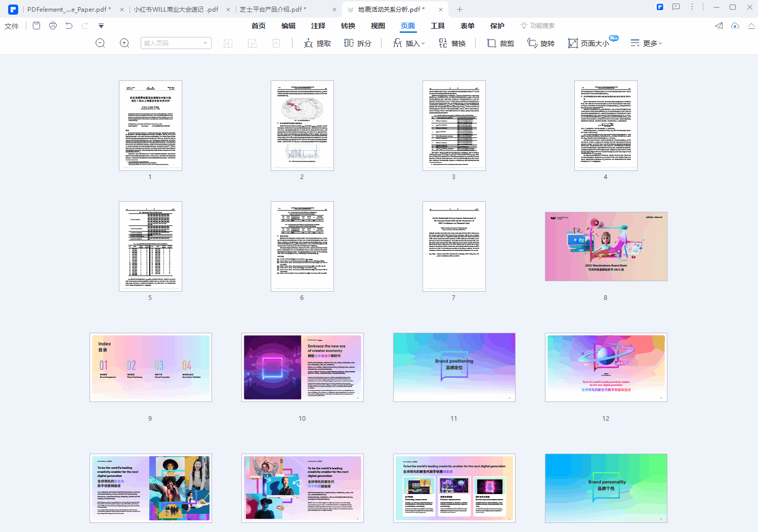This screenshot has height=532, width=758.
Task: Open the 更多 dropdown menu
Action: tap(646, 43)
